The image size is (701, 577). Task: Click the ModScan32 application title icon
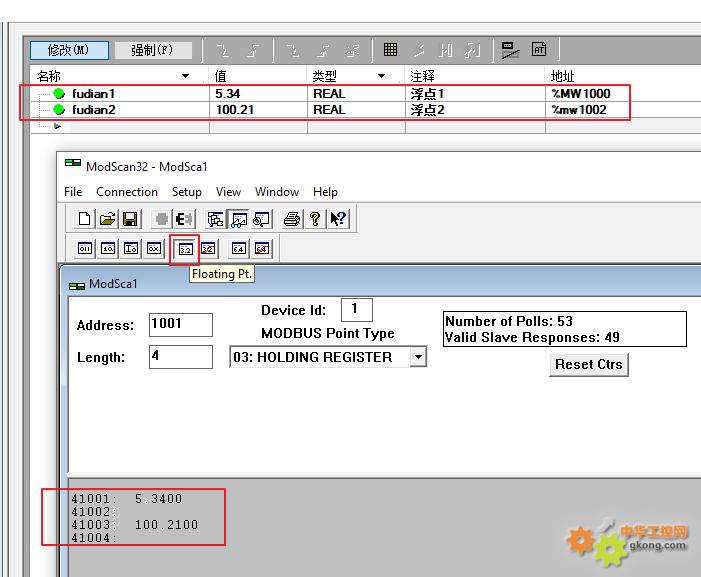click(73, 163)
